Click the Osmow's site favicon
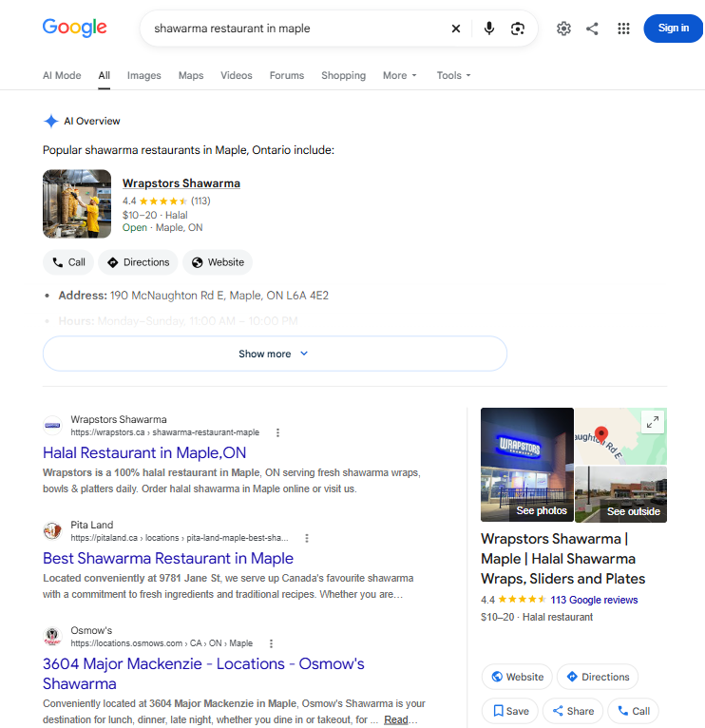Viewport: 705px width, 728px height. click(52, 636)
